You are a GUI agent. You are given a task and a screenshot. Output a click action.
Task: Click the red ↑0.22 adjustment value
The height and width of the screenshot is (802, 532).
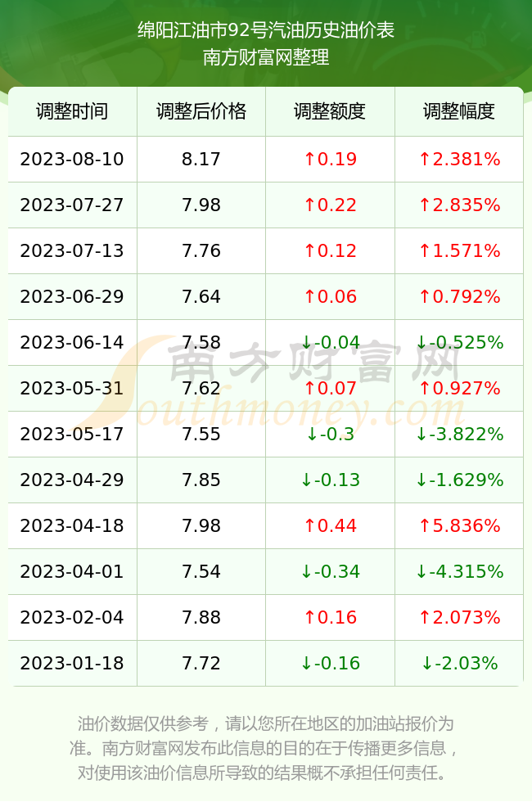pos(330,205)
